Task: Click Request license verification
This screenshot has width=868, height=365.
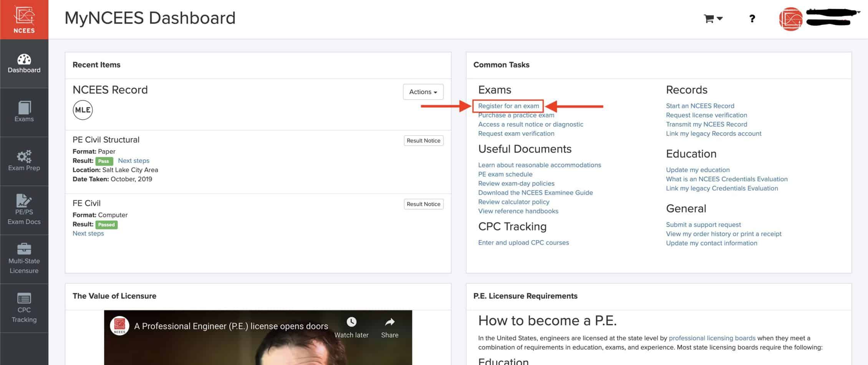Action: pos(706,115)
